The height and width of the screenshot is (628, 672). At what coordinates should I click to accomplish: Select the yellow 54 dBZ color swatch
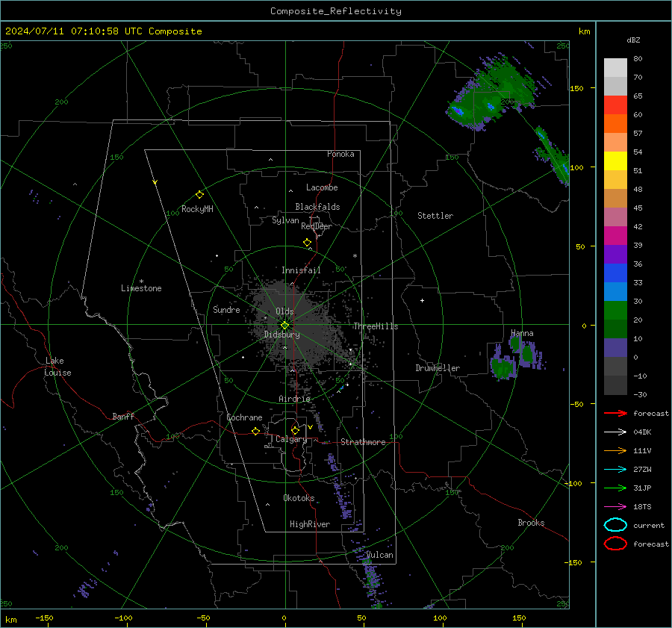pyautogui.click(x=615, y=161)
